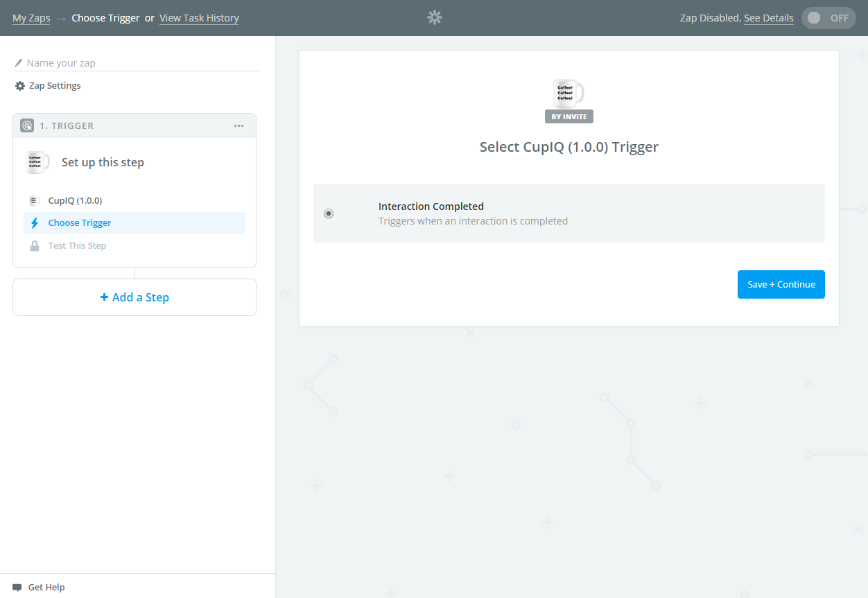This screenshot has width=868, height=598.
Task: Click the pencil icon beside zap name
Action: click(x=19, y=63)
